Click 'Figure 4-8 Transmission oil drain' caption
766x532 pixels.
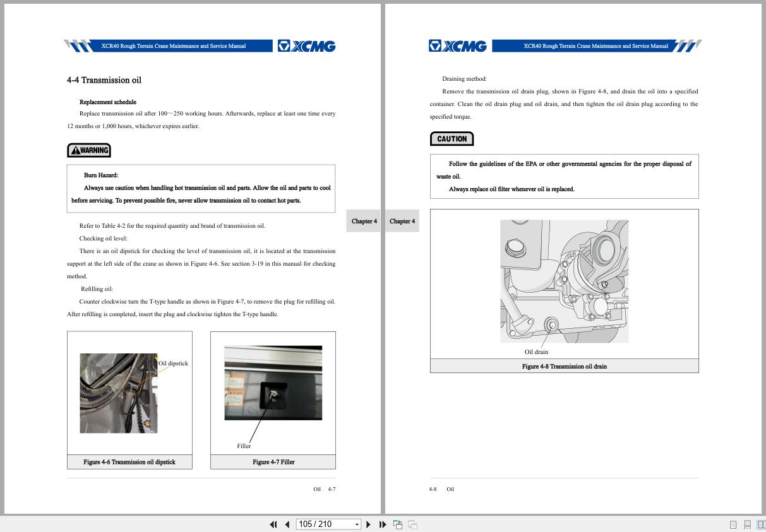[564, 366]
